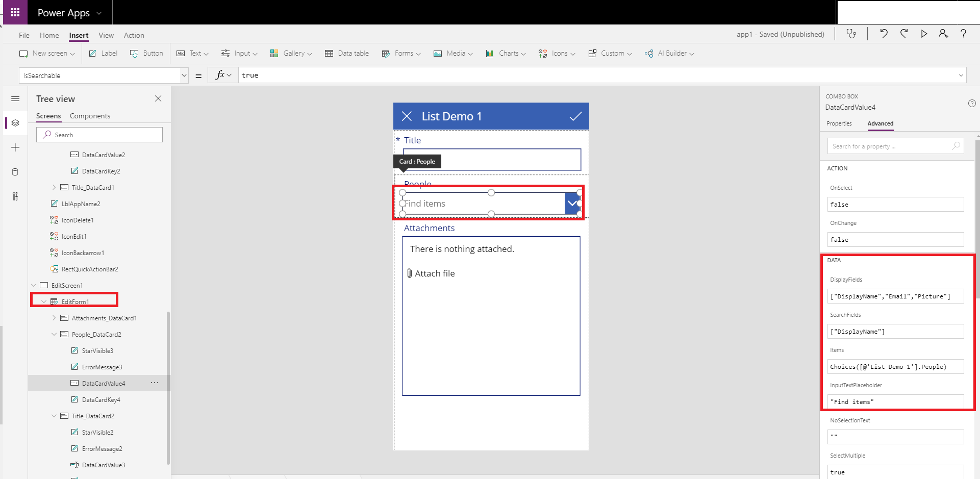Image resolution: width=980 pixels, height=479 pixels.
Task: Open the Icons dropdown in ribbon
Action: tap(557, 53)
